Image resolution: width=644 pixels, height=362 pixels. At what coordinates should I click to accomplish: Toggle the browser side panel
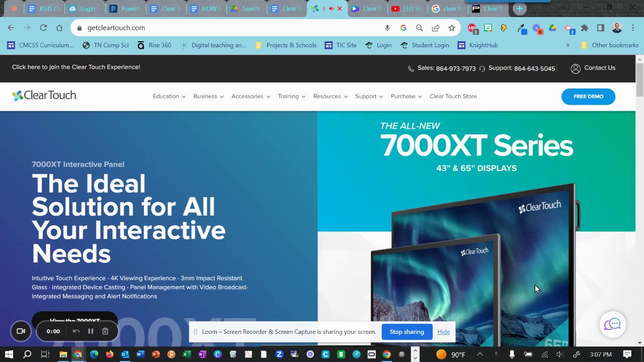pyautogui.click(x=600, y=28)
